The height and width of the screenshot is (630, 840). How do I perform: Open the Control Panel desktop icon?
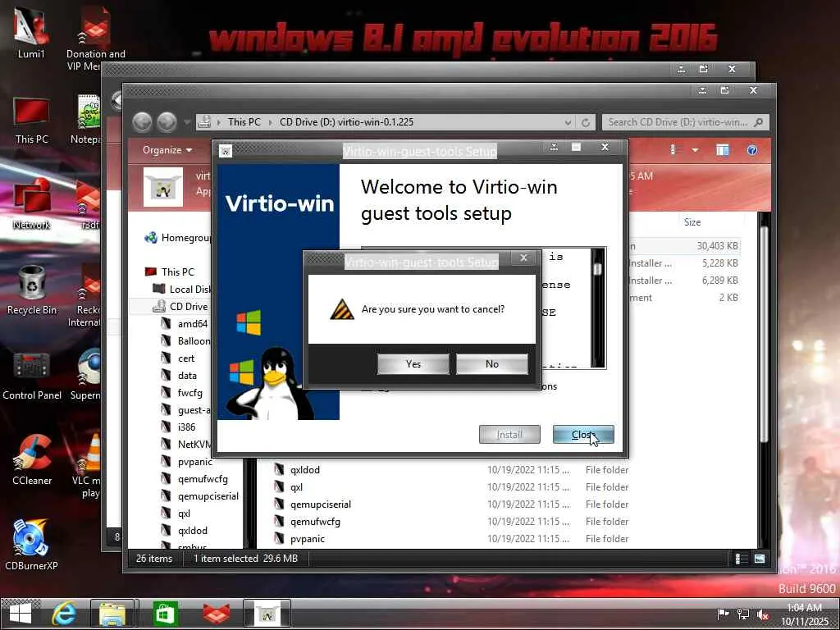coord(32,376)
